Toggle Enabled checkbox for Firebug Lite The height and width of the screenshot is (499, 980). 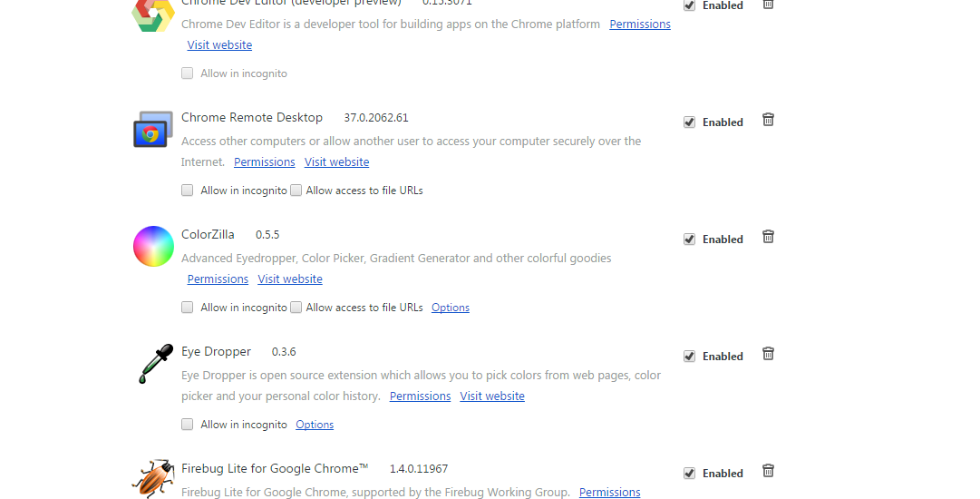(689, 474)
